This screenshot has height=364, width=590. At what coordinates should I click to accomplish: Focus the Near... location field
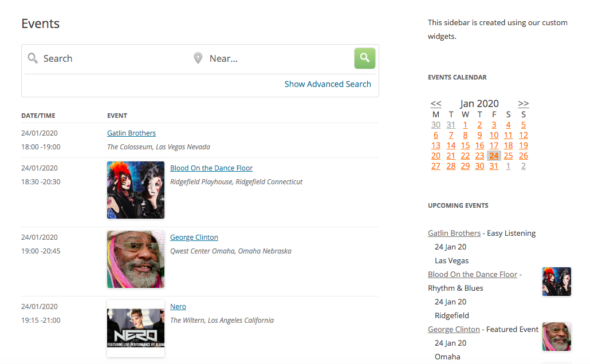pyautogui.click(x=278, y=58)
